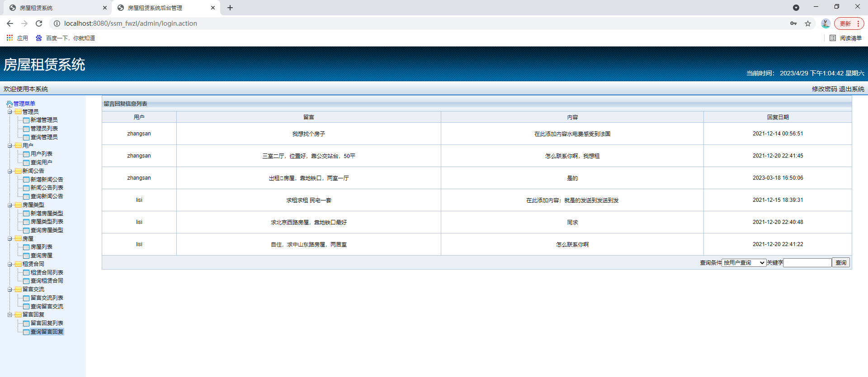This screenshot has width=868, height=377.
Task: Click the page icon beside 查询留言交流
Action: pos(26,307)
